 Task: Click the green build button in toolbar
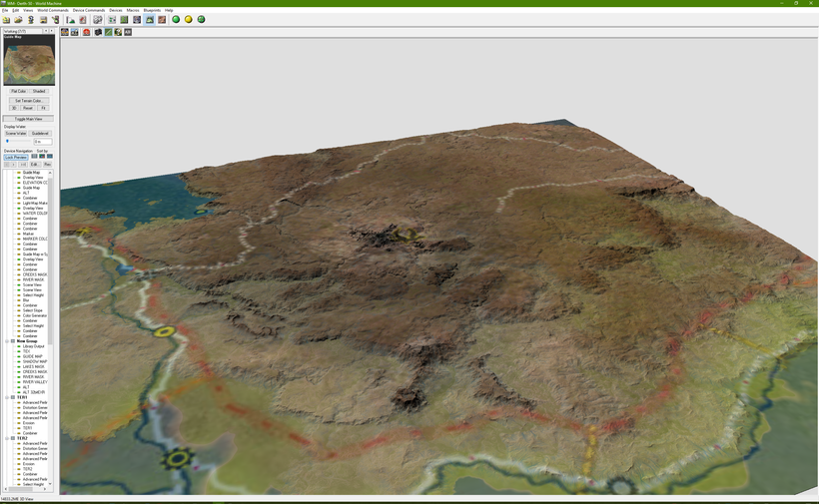177,19
